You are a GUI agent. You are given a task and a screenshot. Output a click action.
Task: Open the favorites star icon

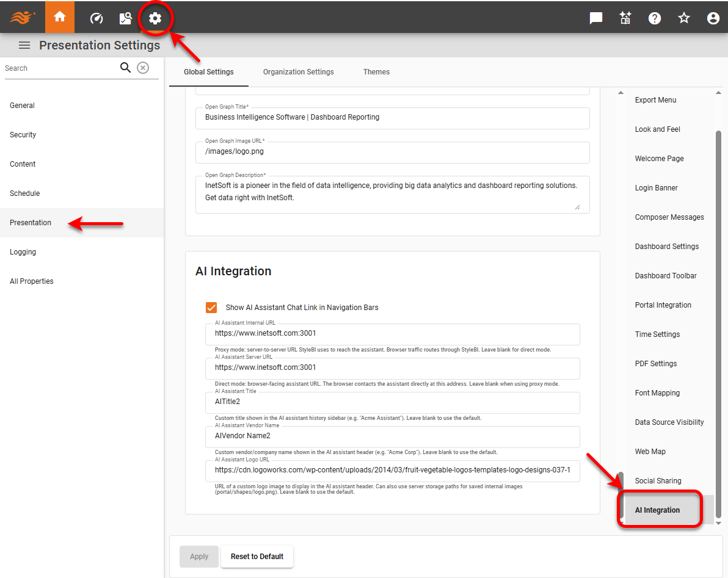coord(683,18)
